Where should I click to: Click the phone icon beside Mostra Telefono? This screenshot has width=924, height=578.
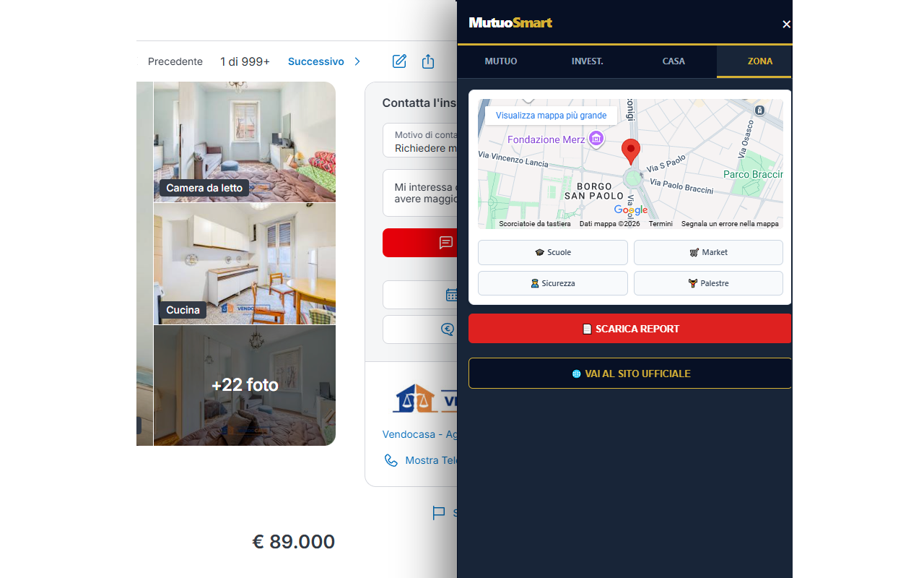click(x=391, y=460)
